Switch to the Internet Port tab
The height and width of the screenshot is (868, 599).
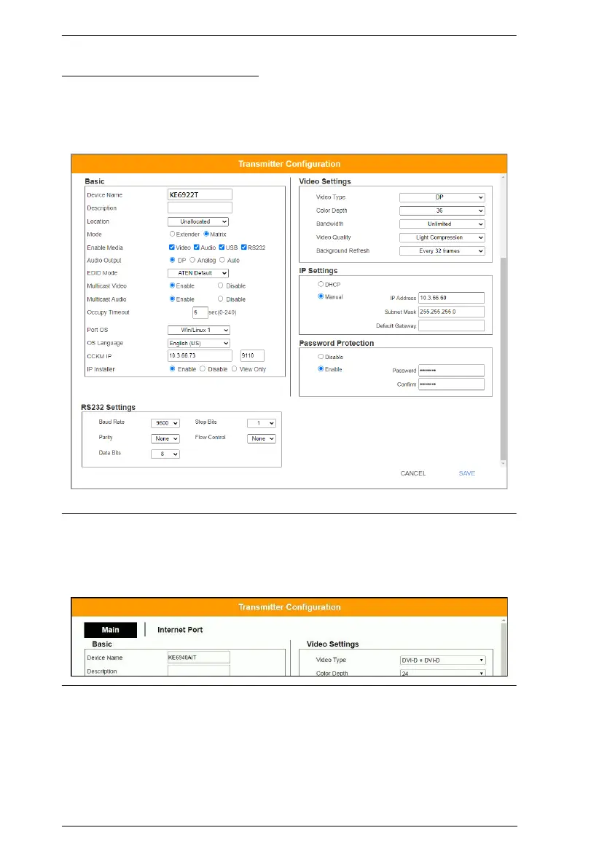180,630
